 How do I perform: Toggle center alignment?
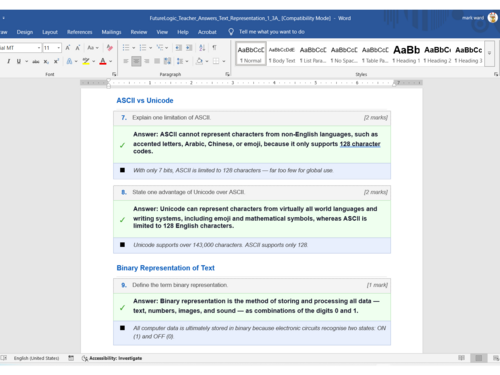(136, 61)
